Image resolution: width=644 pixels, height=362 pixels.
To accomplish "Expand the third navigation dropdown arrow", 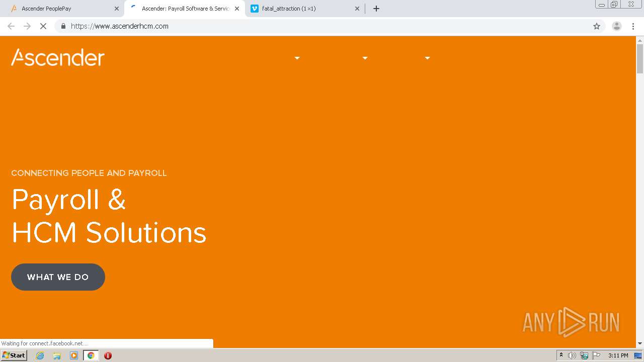I will pyautogui.click(x=427, y=58).
